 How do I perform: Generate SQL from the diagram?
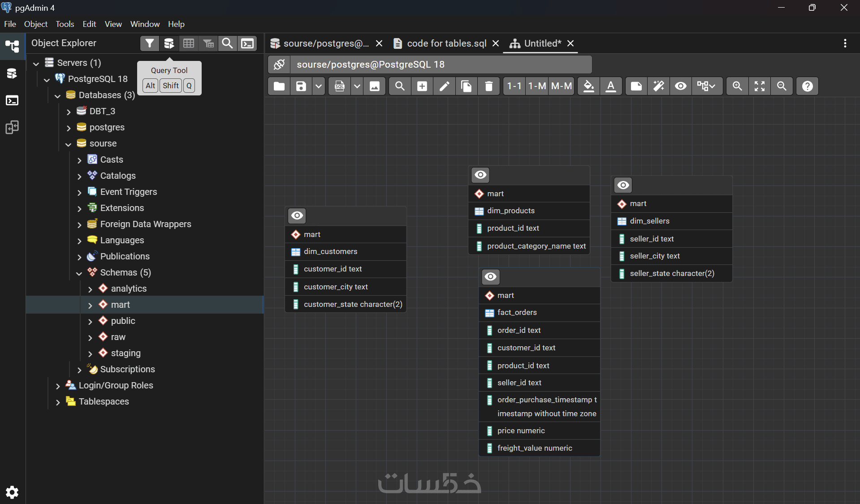pyautogui.click(x=340, y=86)
